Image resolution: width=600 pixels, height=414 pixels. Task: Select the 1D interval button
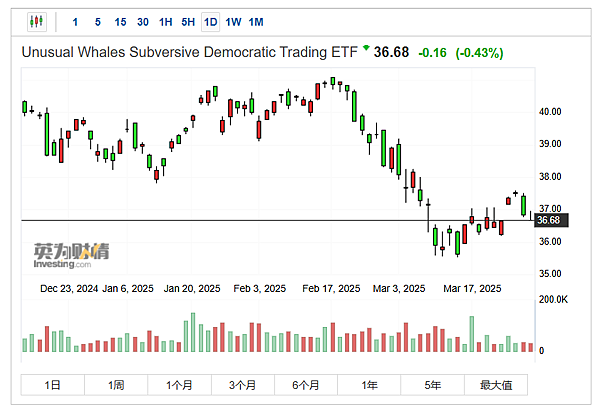[210, 22]
